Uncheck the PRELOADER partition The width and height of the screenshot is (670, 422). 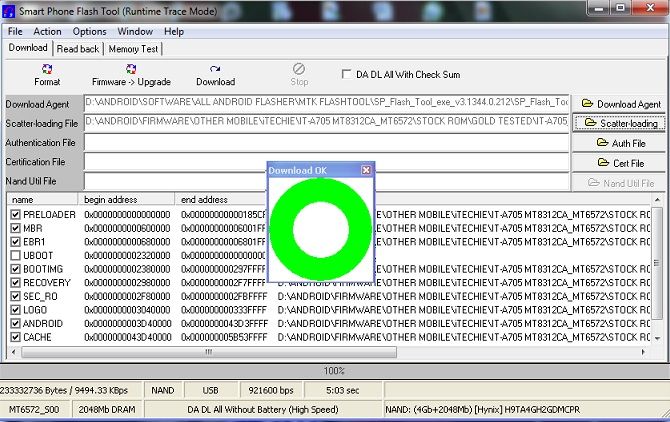[15, 215]
